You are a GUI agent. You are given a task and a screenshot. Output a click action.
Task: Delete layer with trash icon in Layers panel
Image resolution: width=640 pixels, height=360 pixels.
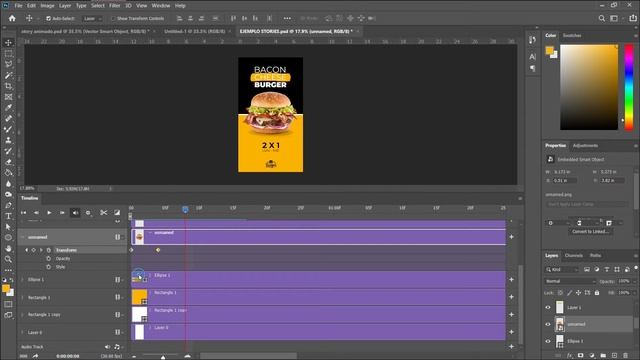[626, 356]
